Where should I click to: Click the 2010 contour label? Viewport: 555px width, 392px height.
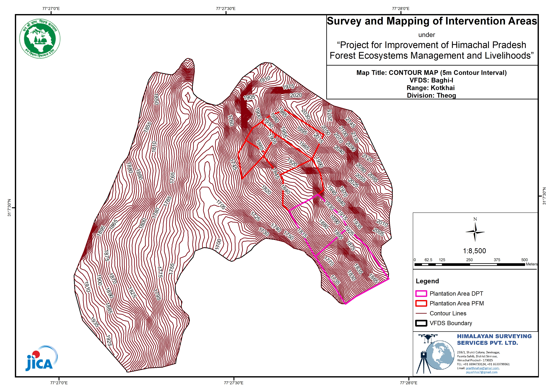tap(382, 223)
